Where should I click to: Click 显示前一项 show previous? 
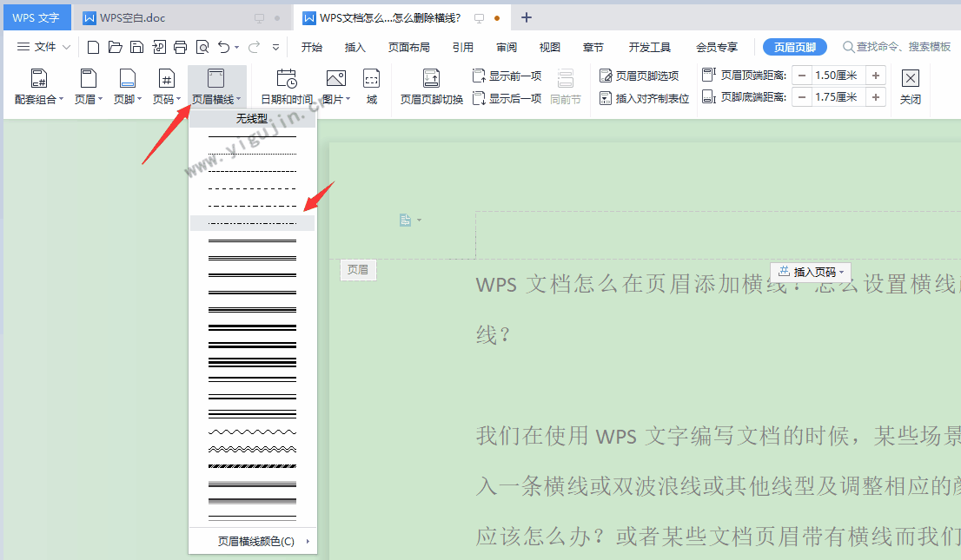[x=507, y=76]
